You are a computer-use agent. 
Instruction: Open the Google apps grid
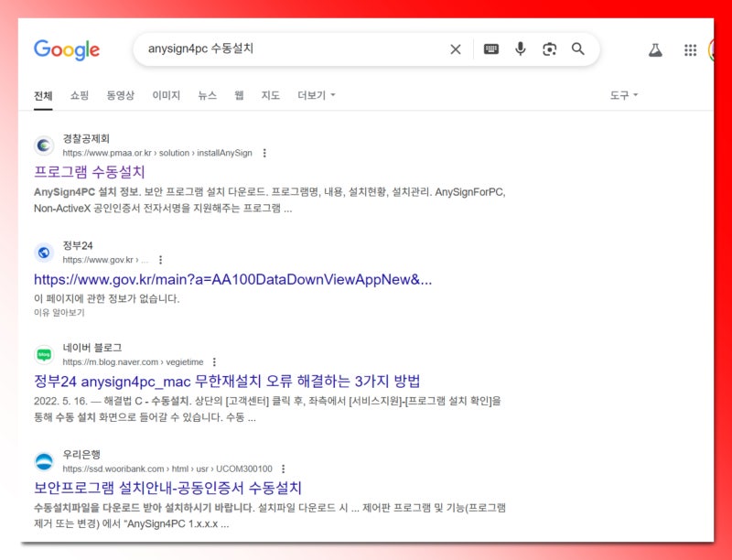(691, 50)
